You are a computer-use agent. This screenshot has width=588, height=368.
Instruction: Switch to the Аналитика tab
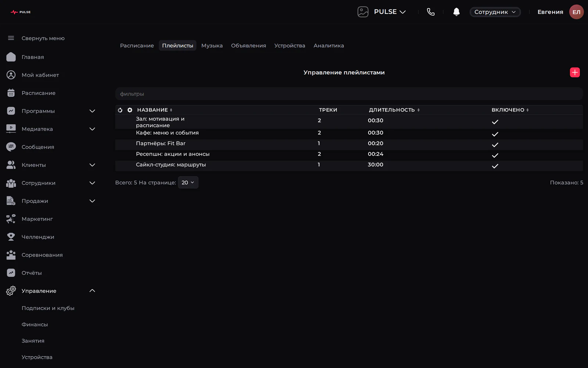[329, 46]
